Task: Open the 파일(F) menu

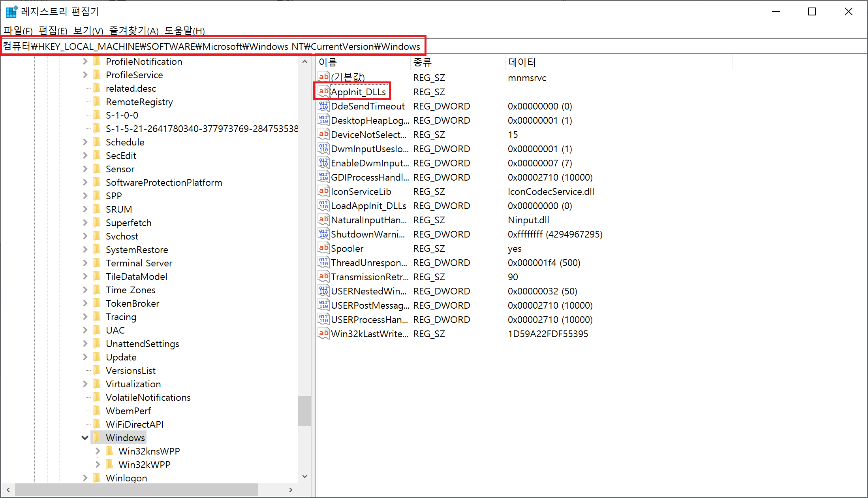Action: tap(18, 31)
